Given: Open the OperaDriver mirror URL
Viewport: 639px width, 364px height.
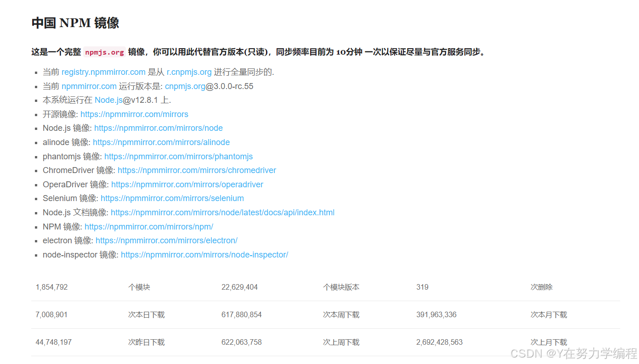Looking at the screenshot, I should coord(187,185).
